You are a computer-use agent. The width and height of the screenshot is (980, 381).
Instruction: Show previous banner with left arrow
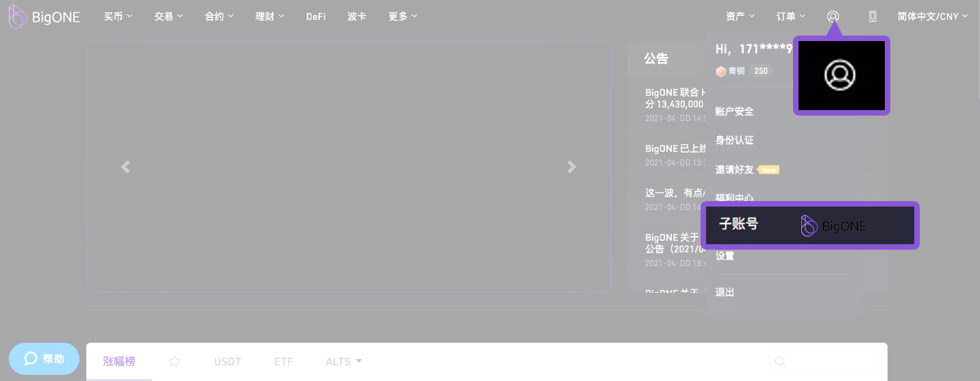pos(125,167)
